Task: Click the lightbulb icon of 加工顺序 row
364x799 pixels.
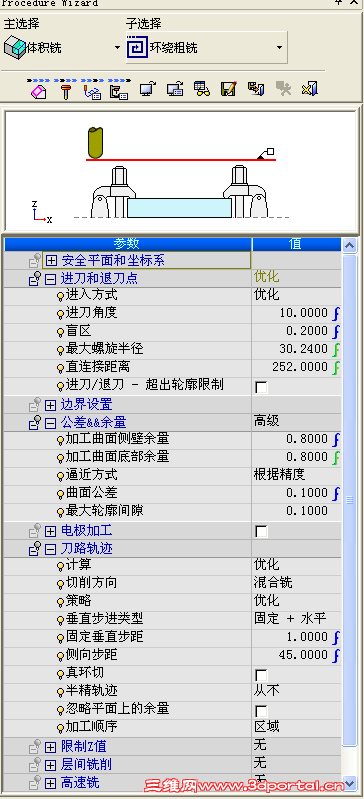Action: 60,728
